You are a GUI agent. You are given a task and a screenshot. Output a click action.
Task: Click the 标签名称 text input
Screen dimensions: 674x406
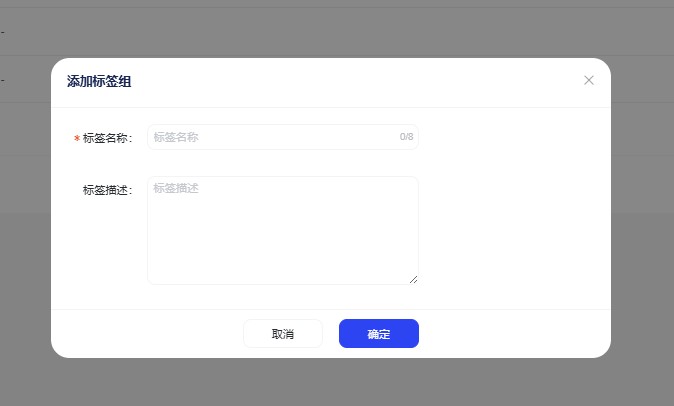270,137
